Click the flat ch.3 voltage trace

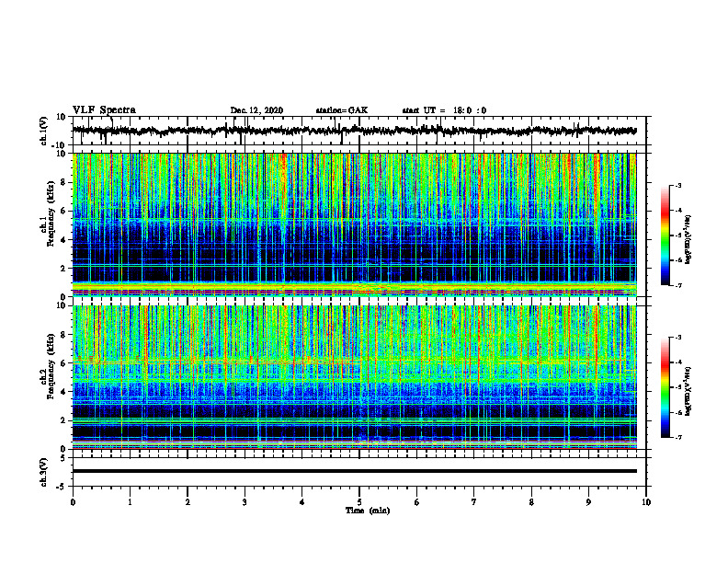click(x=354, y=471)
